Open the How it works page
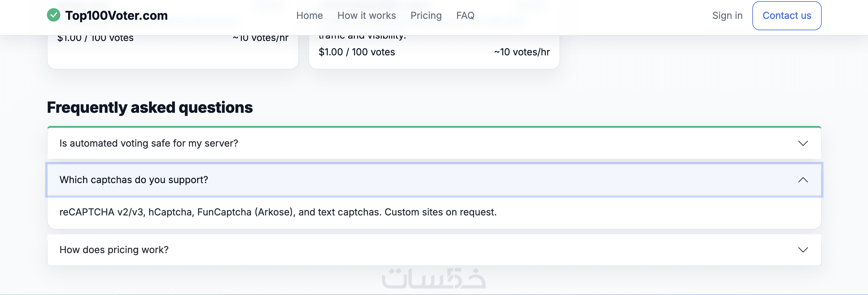The image size is (868, 295). pos(366,16)
